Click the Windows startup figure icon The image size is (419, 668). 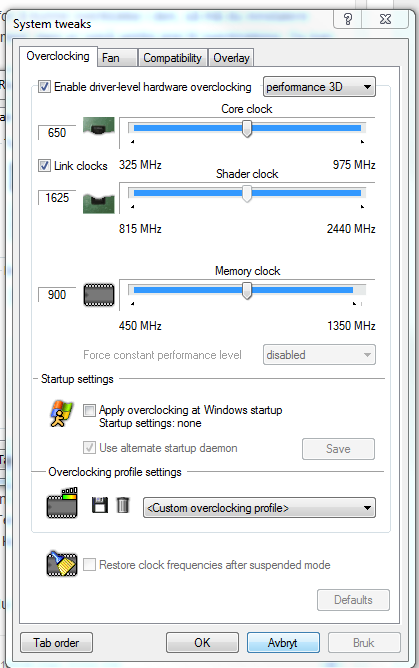point(61,414)
